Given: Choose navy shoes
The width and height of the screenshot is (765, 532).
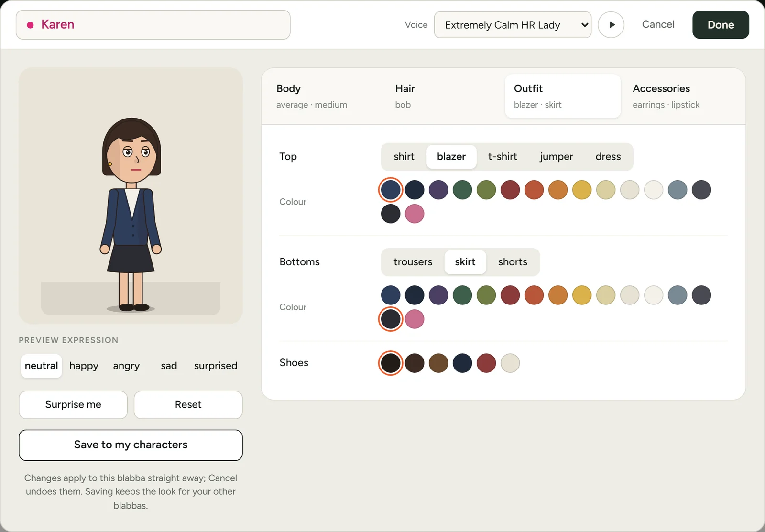Looking at the screenshot, I should tap(462, 363).
